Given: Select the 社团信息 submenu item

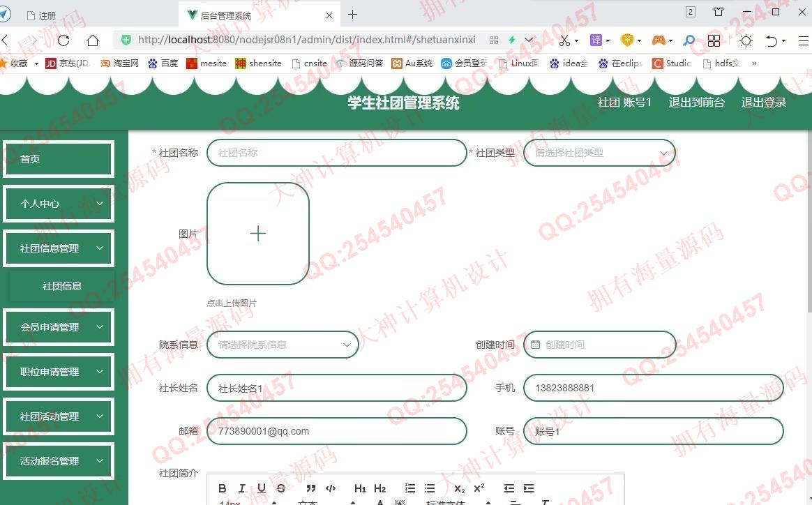Looking at the screenshot, I should (61, 286).
